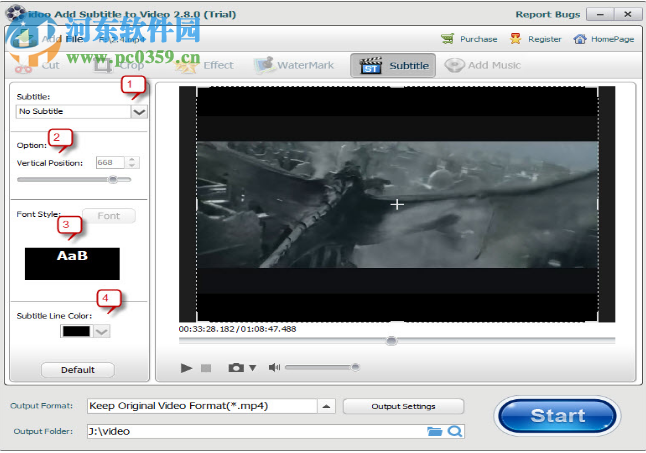Viewport: 646px width, 453px height.
Task: Open the Output Format dropdown arrow
Action: tap(326, 406)
